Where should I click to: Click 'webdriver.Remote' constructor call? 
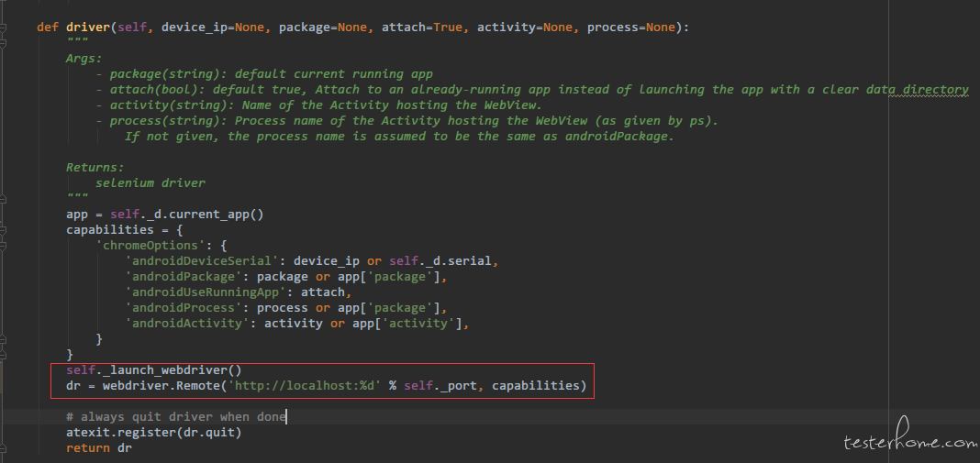pyautogui.click(x=161, y=386)
